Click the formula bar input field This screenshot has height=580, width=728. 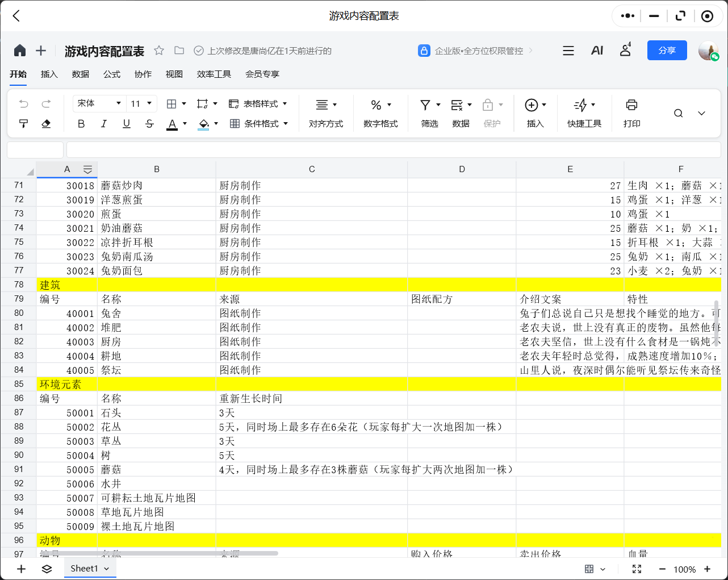pyautogui.click(x=394, y=149)
